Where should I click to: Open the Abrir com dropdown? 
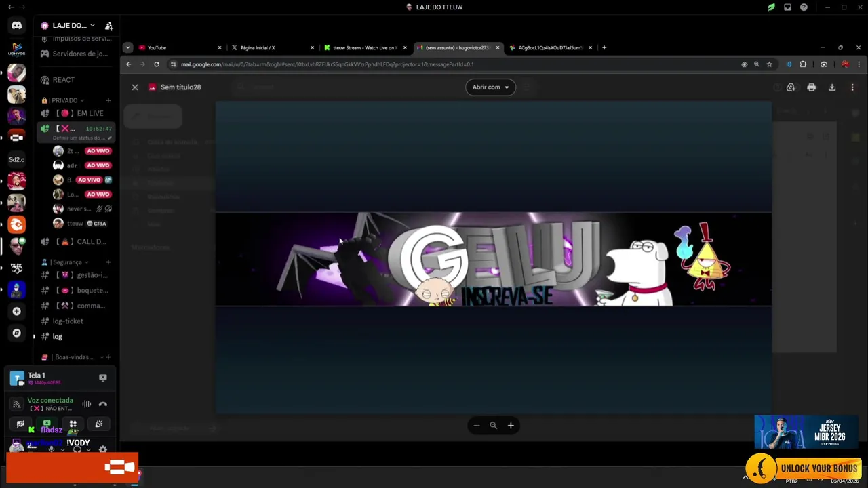pos(490,87)
